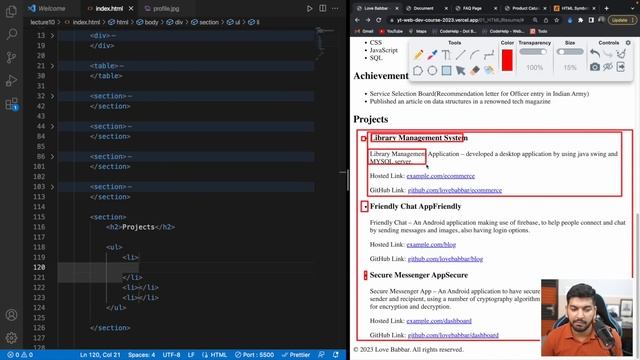Reload the browser page
Screen dimensions: 640x360
tap(378, 20)
